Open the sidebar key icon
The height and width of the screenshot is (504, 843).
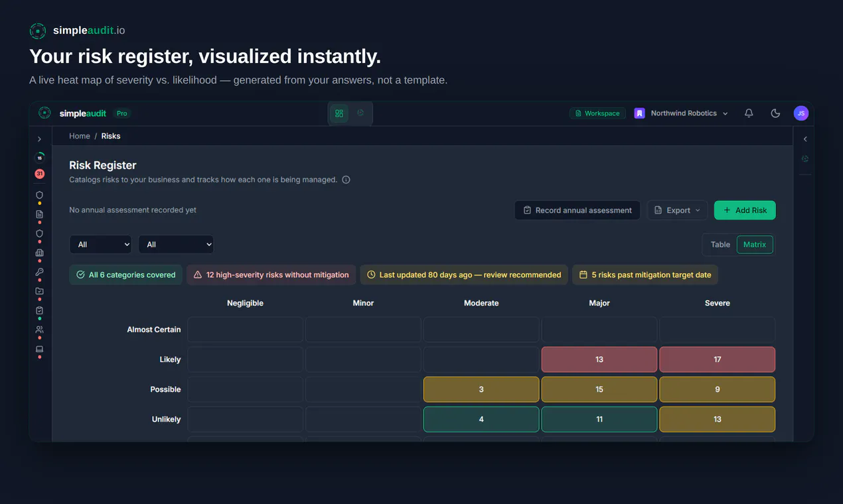pyautogui.click(x=39, y=272)
